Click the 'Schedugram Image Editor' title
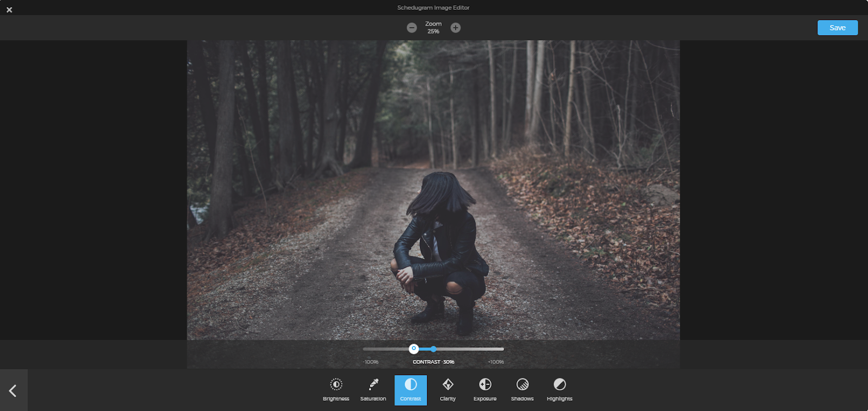The image size is (868, 411). 433,8
